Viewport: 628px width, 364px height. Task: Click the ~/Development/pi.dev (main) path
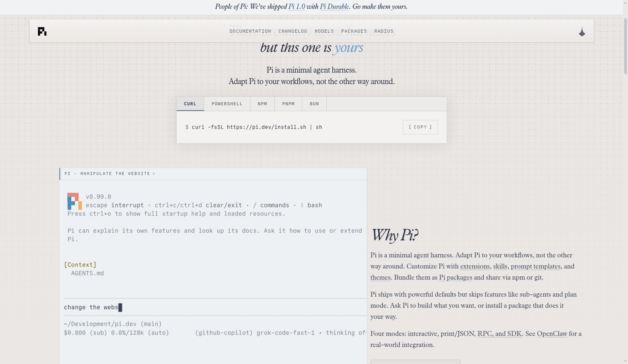tap(113, 324)
